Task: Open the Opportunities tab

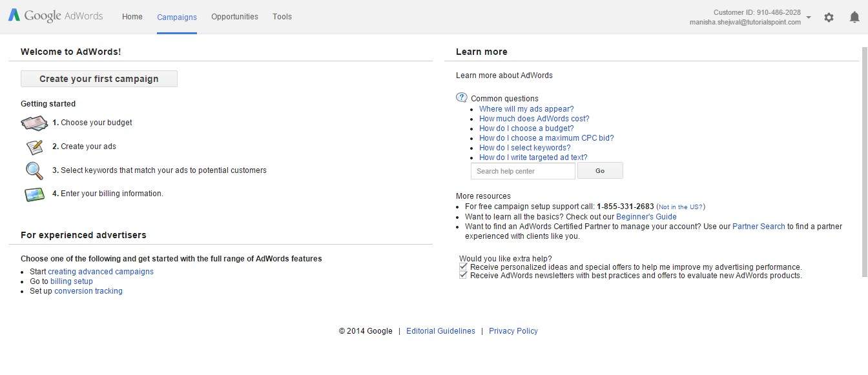Action: click(234, 17)
